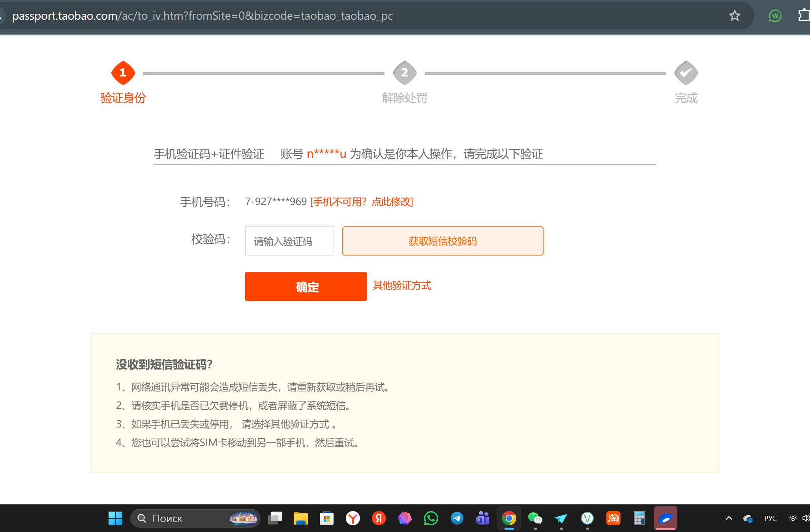
Task: Click step 1 验证身份 marker
Action: (123, 73)
